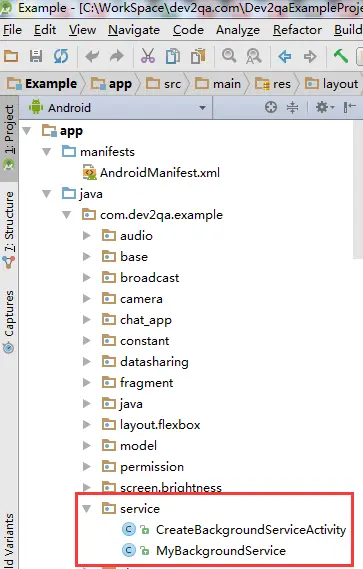
Task: Click the res breadcrumb
Action: [273, 84]
